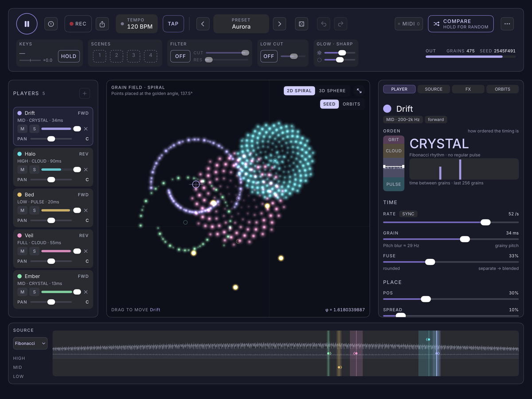Go to previous preset arrow
The height and width of the screenshot is (399, 532).
pos(203,24)
